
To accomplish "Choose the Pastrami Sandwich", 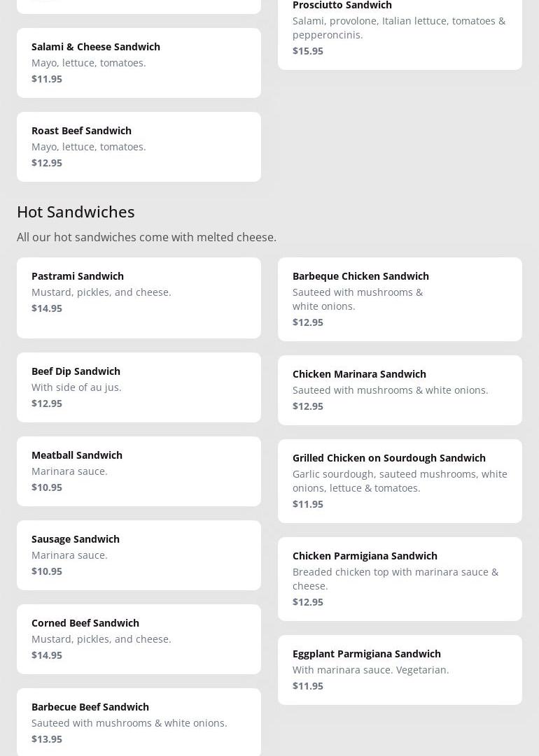I will pos(139,297).
